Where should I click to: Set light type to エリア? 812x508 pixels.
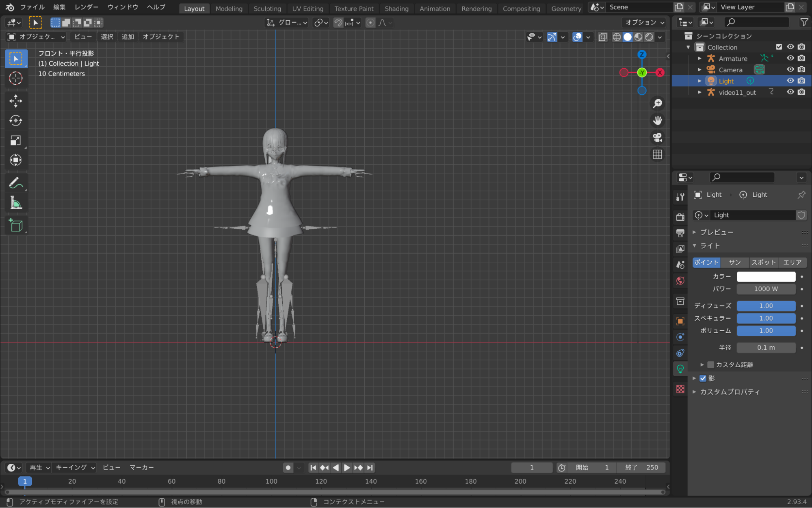[792, 263]
